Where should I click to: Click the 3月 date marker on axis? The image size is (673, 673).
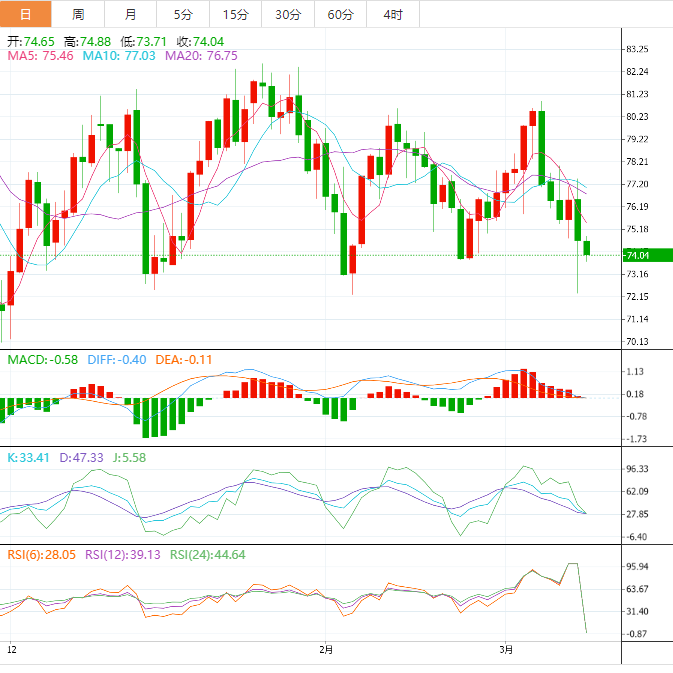pyautogui.click(x=507, y=649)
